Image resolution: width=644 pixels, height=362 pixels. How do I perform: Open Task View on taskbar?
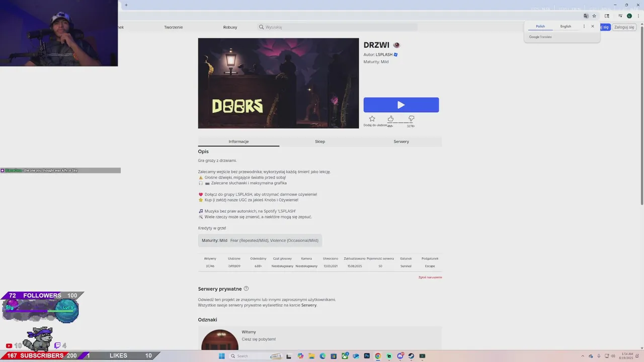(x=289, y=356)
